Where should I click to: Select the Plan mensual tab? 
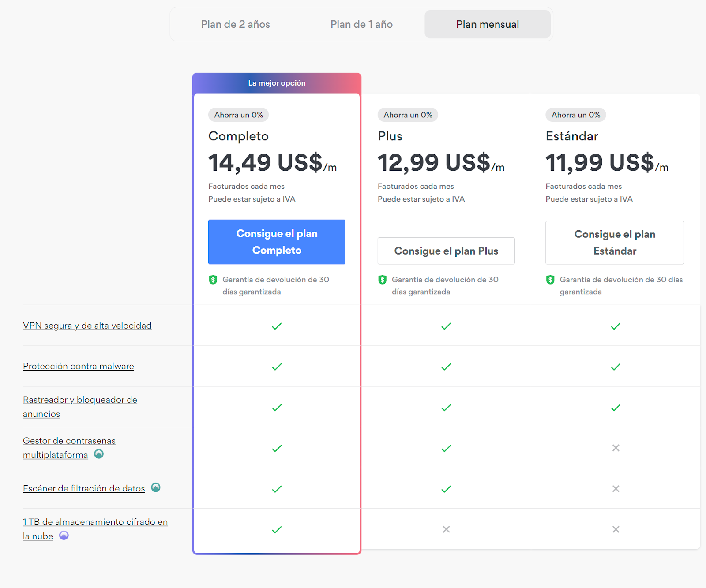488,24
